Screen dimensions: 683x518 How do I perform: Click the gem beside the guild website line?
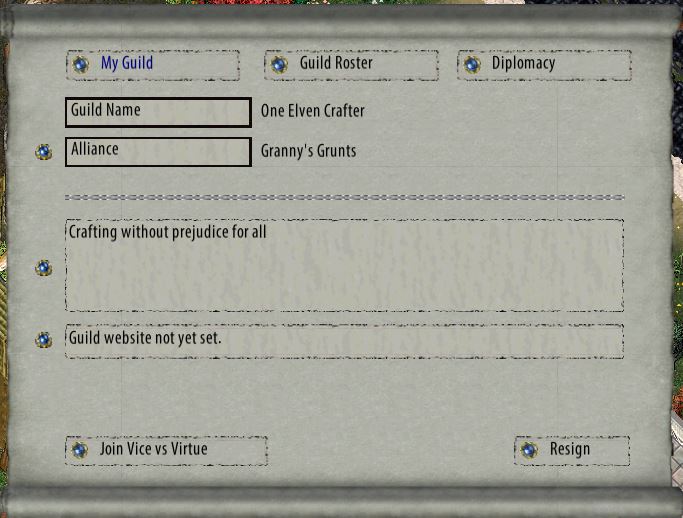44,340
